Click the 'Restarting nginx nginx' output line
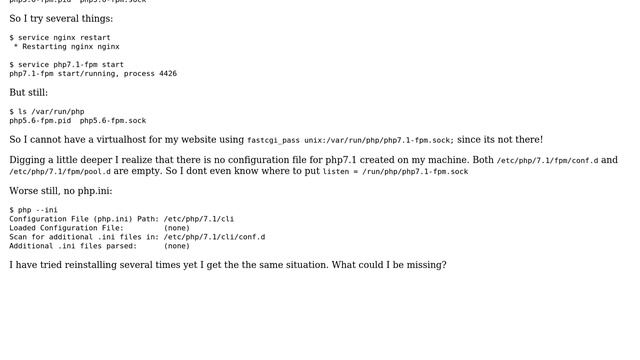The height and width of the screenshot is (360, 640). tap(67, 47)
